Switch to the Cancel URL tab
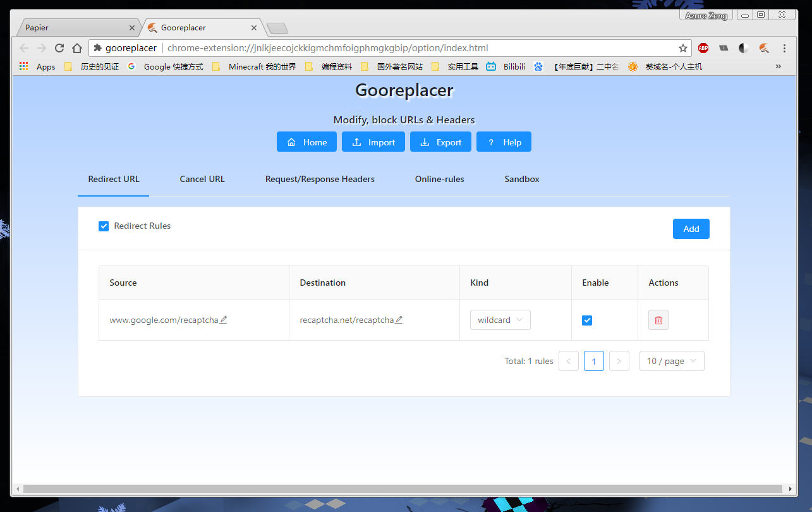This screenshot has width=812, height=512. coord(202,179)
